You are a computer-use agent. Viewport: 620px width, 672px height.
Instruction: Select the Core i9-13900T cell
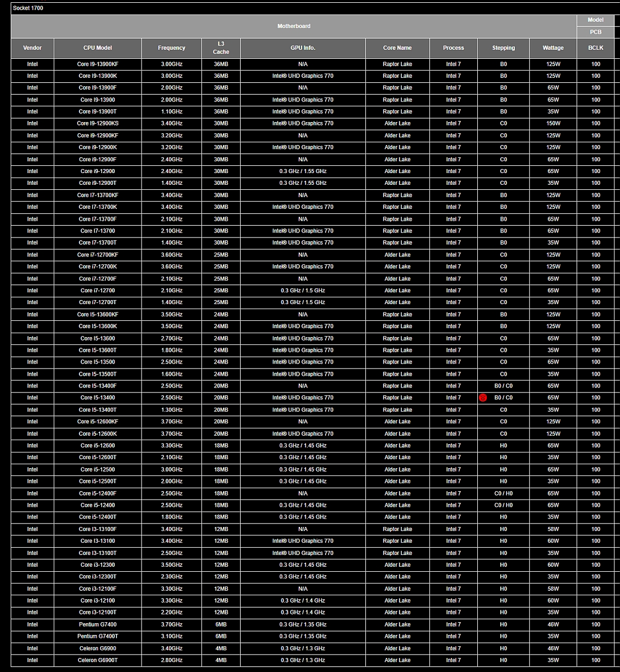click(x=98, y=112)
